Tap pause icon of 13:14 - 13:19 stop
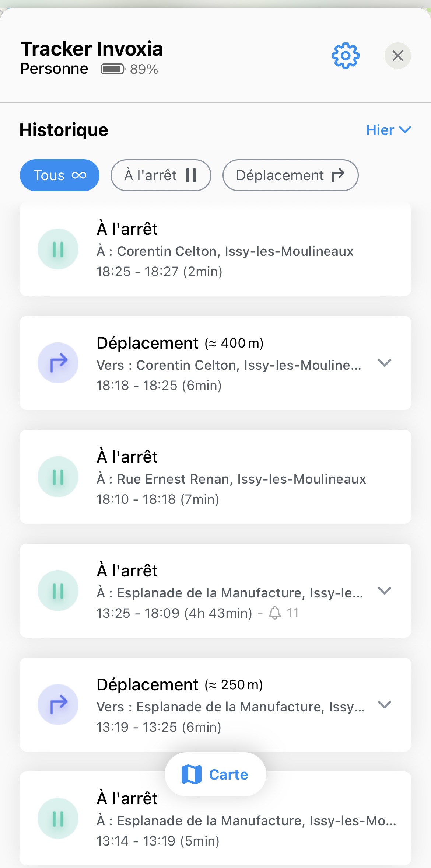Viewport: 431px width, 868px height. pos(58,819)
